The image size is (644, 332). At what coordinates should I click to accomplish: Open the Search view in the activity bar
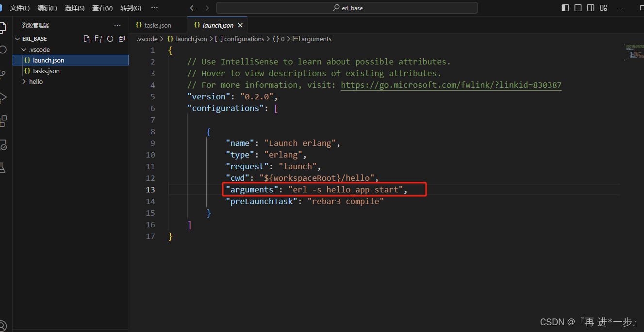point(4,48)
